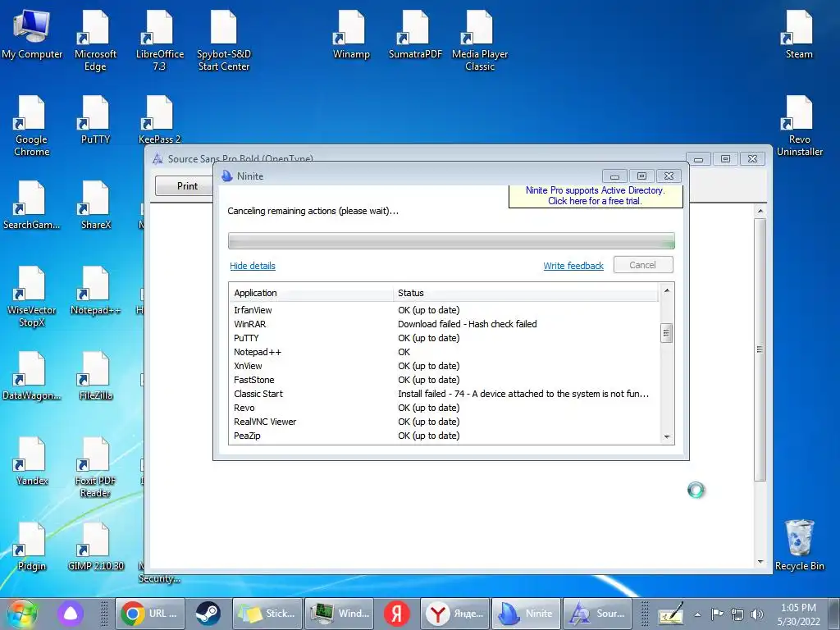Select the Classic Start row
The width and height of the screenshot is (840, 630).
[445, 394]
